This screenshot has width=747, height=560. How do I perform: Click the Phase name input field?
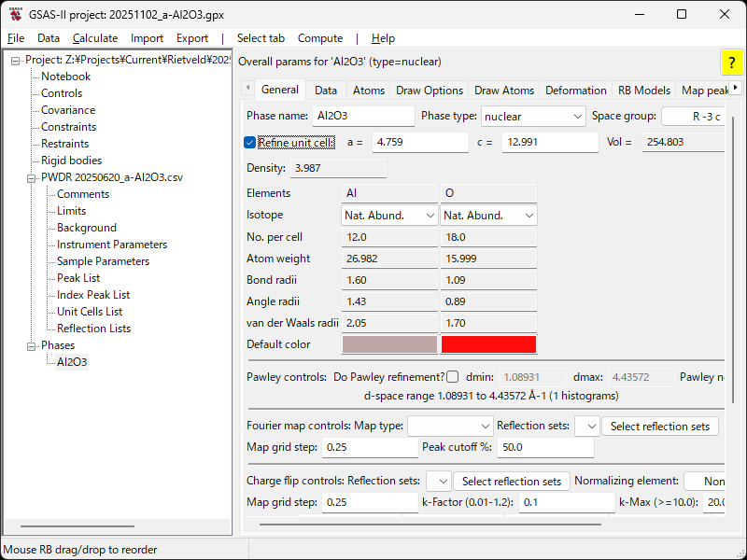(363, 117)
